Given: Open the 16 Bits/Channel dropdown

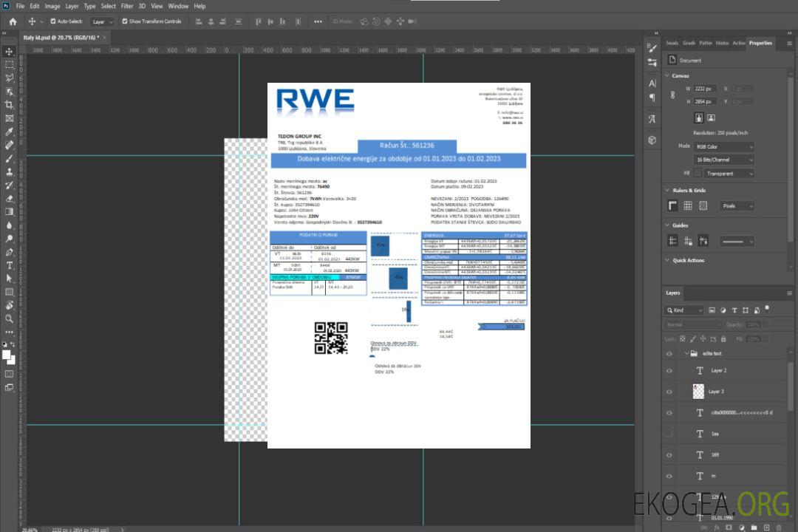Looking at the screenshot, I should click(x=723, y=160).
